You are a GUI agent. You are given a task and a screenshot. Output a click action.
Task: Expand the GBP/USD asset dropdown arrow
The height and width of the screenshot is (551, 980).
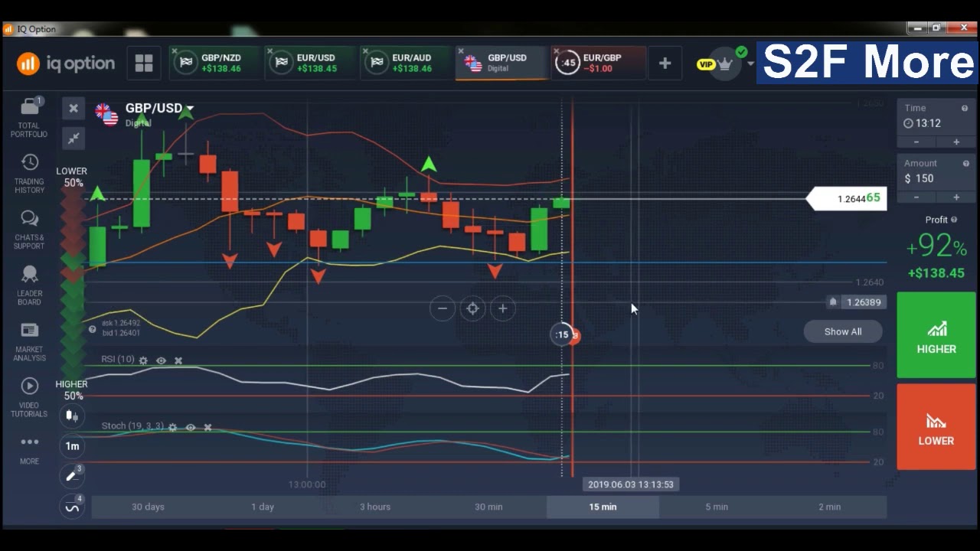[x=190, y=109]
